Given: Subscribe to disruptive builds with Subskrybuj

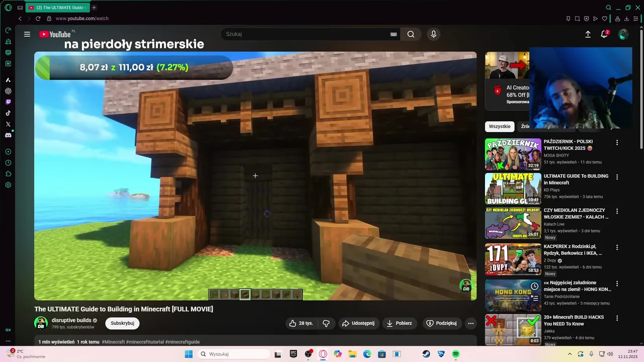Looking at the screenshot, I should [x=122, y=323].
